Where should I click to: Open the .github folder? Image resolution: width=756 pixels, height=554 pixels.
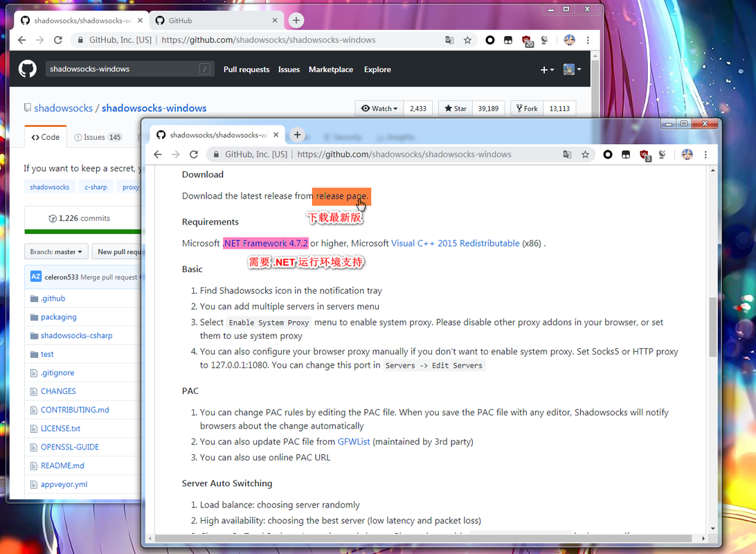(x=53, y=298)
